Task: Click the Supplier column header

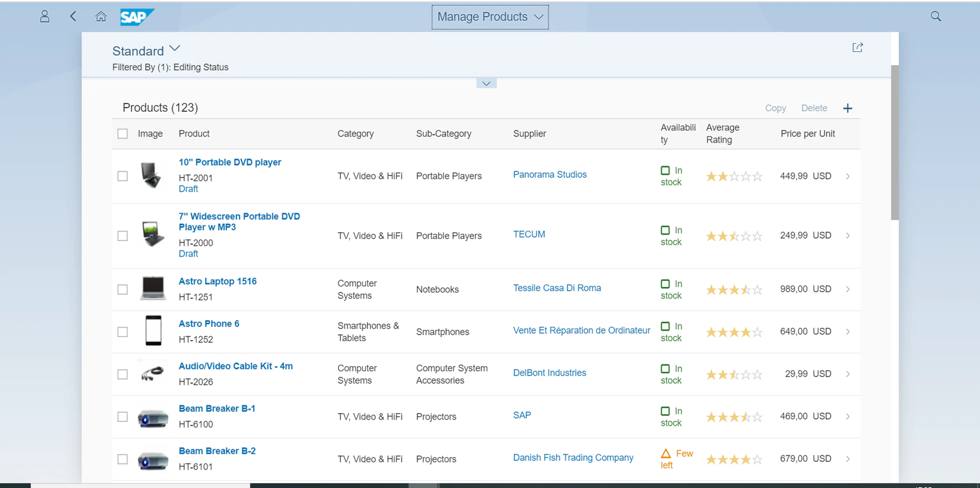Action: [x=530, y=134]
